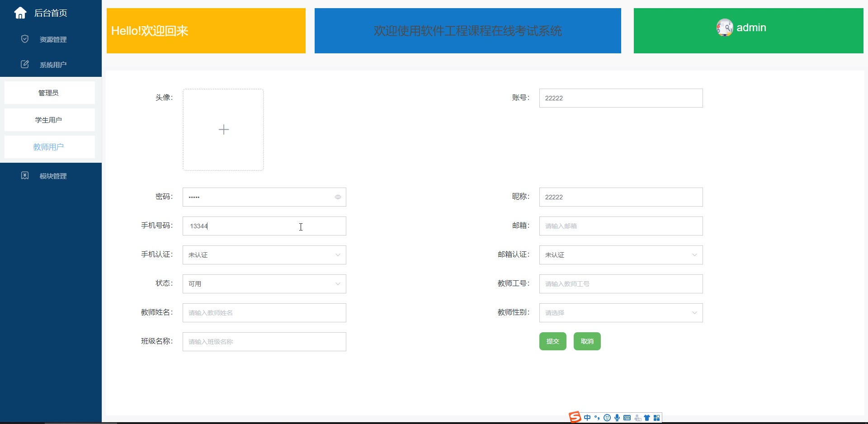Expand the 状态 dropdown arrow
This screenshot has width=868, height=424.
338,284
